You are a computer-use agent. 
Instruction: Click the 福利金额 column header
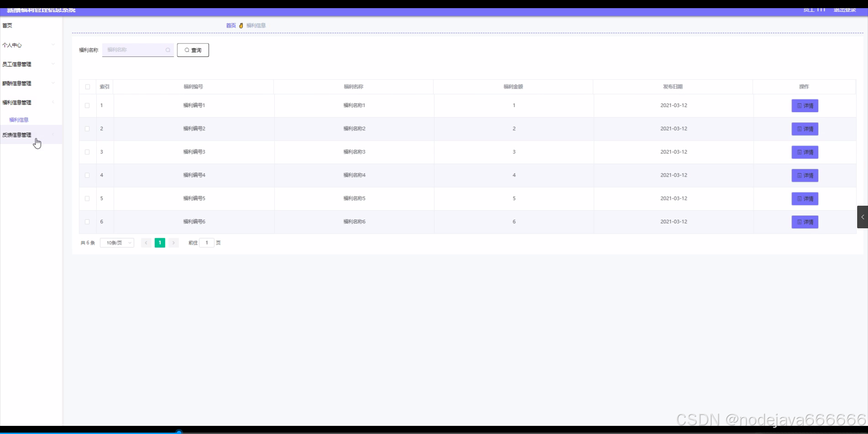coord(514,87)
